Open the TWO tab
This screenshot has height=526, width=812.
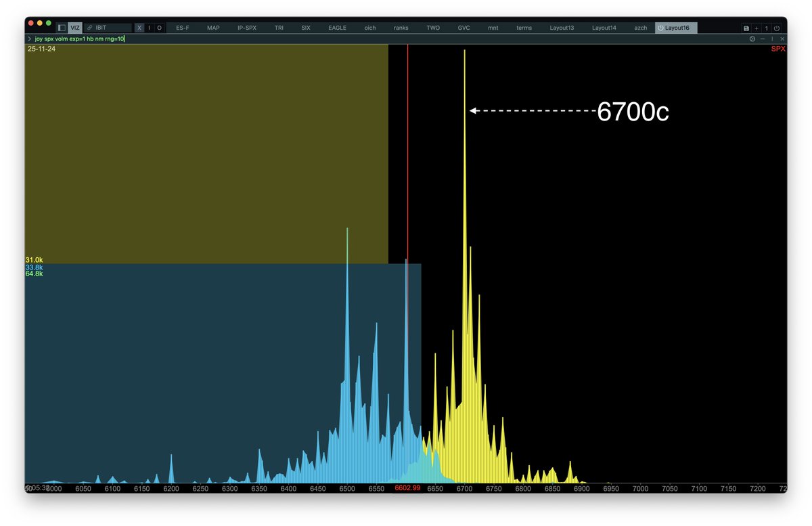click(x=433, y=28)
